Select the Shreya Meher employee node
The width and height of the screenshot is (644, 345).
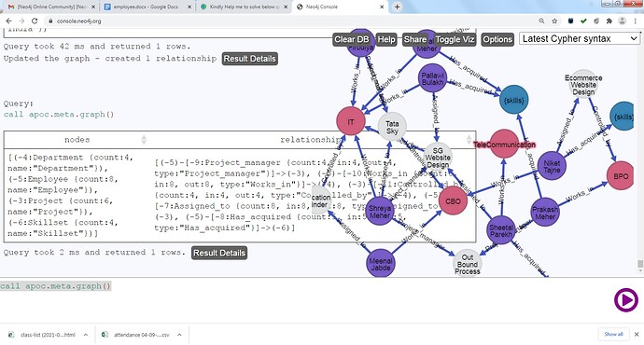(x=380, y=212)
